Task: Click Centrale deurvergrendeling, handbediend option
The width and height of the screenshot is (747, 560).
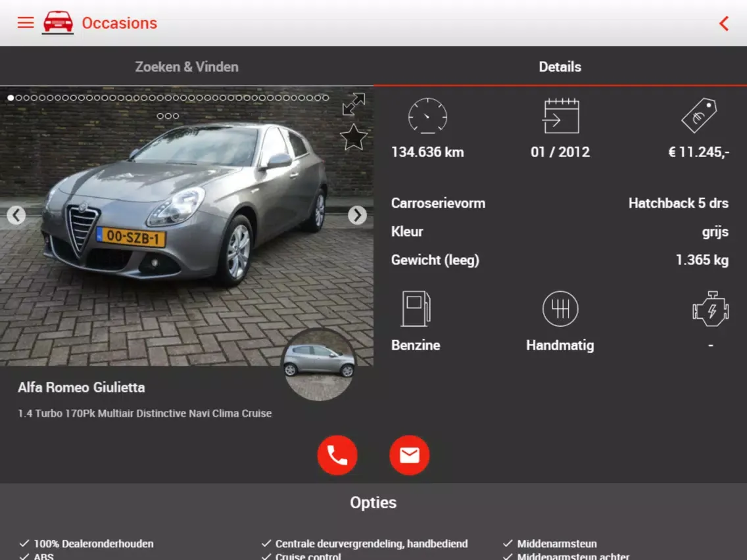Action: coord(372,544)
